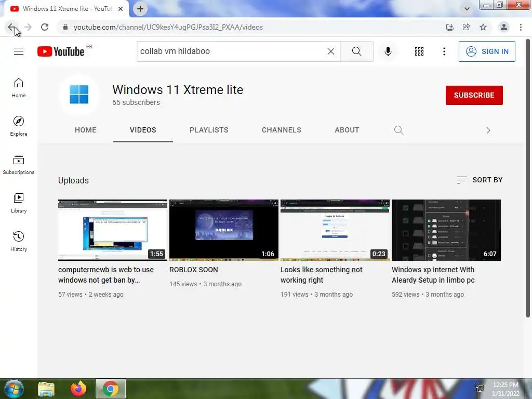This screenshot has width=532, height=399.
Task: Play the computermewb video thumbnail
Action: pyautogui.click(x=113, y=230)
